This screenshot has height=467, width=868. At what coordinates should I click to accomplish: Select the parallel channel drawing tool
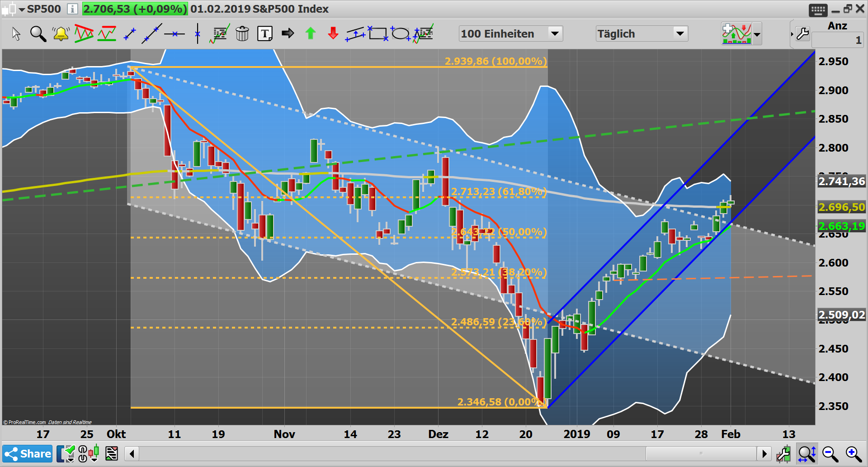coord(356,34)
